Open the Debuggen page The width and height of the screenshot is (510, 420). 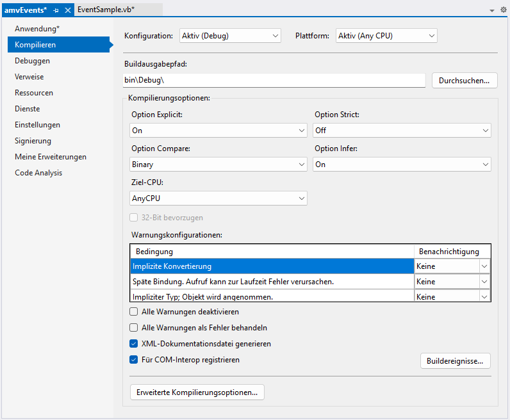click(x=32, y=61)
